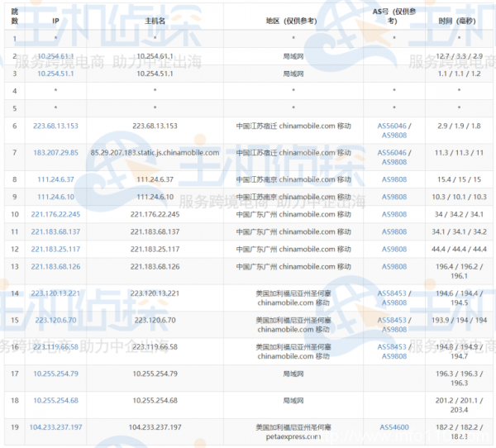Open IP link 223.119.66.58

click(x=55, y=347)
